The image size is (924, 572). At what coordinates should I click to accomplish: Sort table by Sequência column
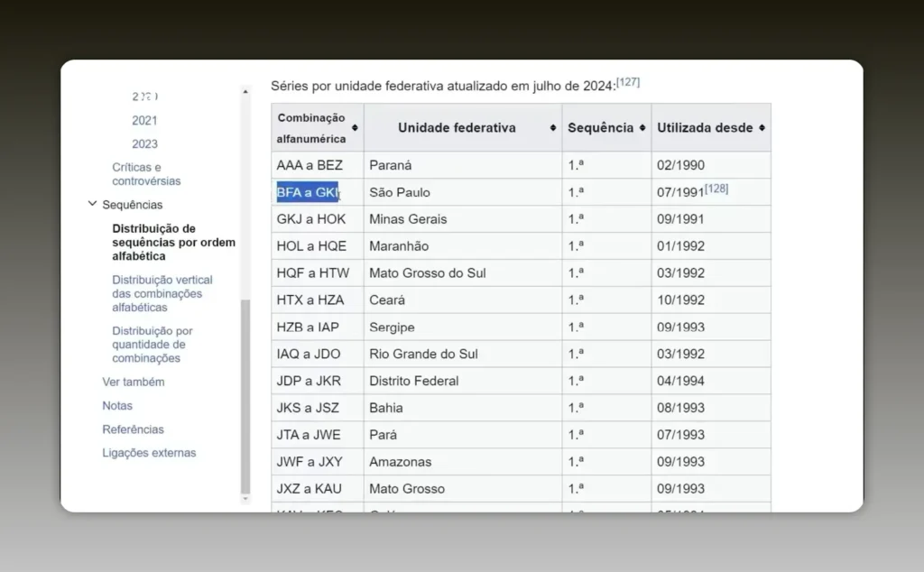[642, 128]
